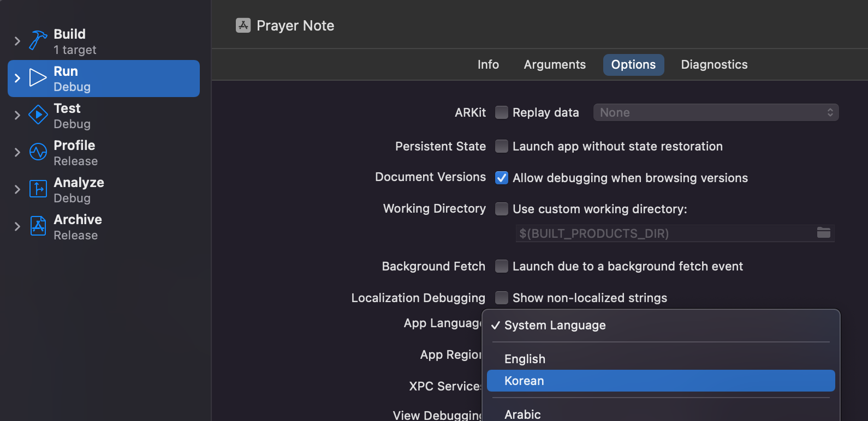868x421 pixels.
Task: Expand the Analyze action chevron
Action: [17, 189]
